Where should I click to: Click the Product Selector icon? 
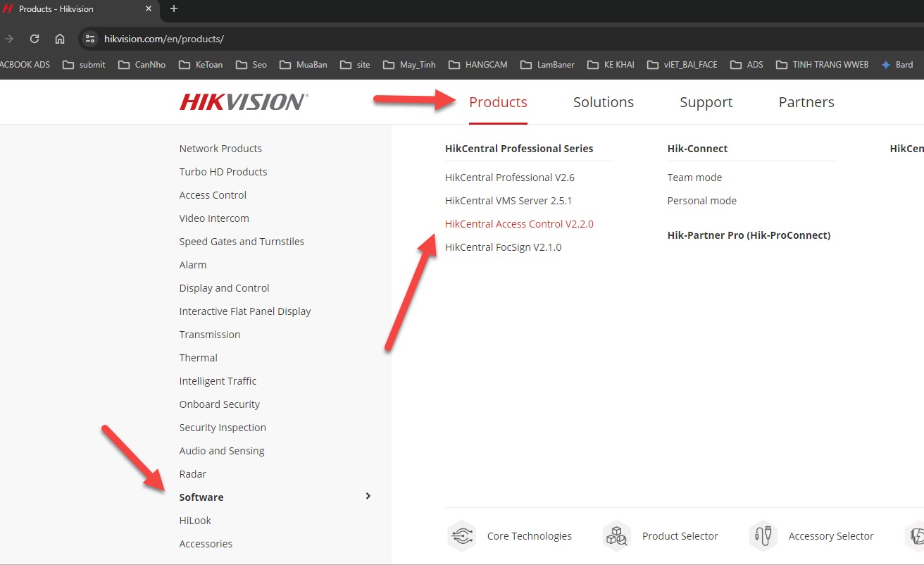[x=616, y=536]
